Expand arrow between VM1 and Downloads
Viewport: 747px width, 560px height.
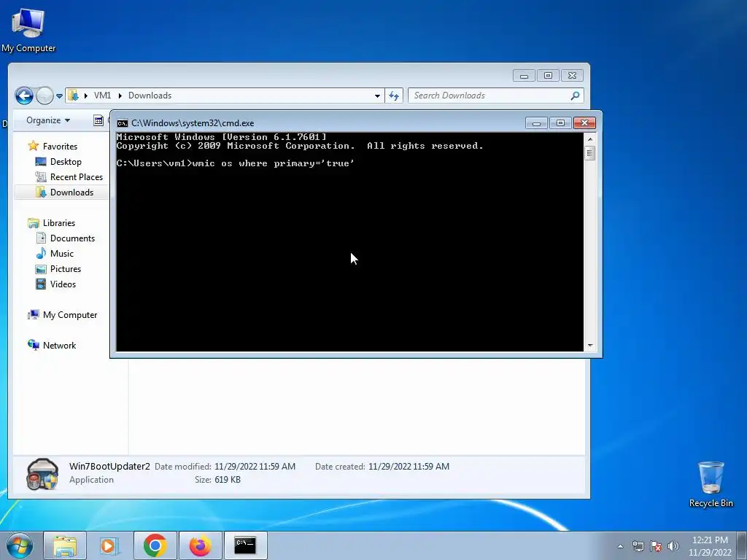click(120, 96)
